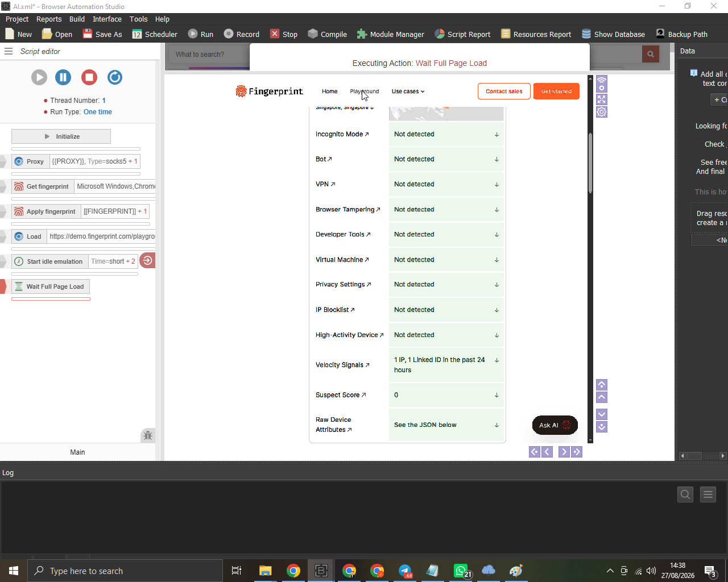Expand the VPN Not detected row arrow

click(497, 185)
